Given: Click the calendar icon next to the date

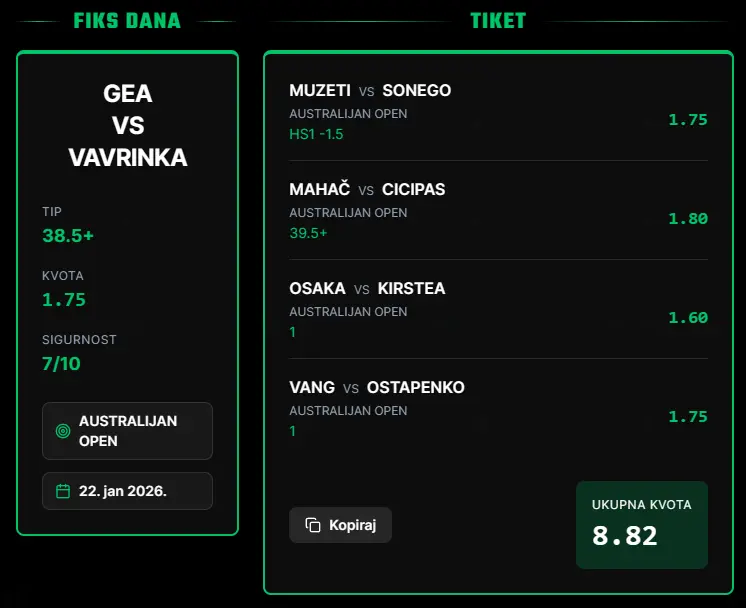Looking at the screenshot, I should click(63, 491).
